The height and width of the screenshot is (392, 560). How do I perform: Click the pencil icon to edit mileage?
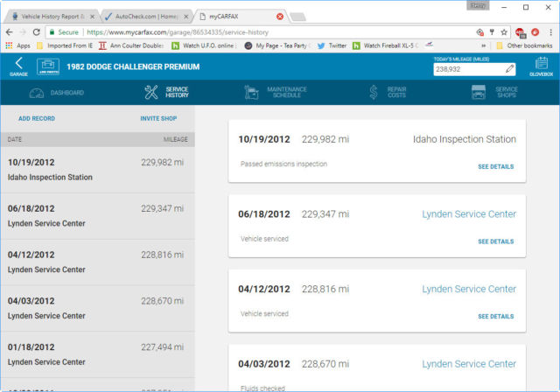click(x=510, y=68)
